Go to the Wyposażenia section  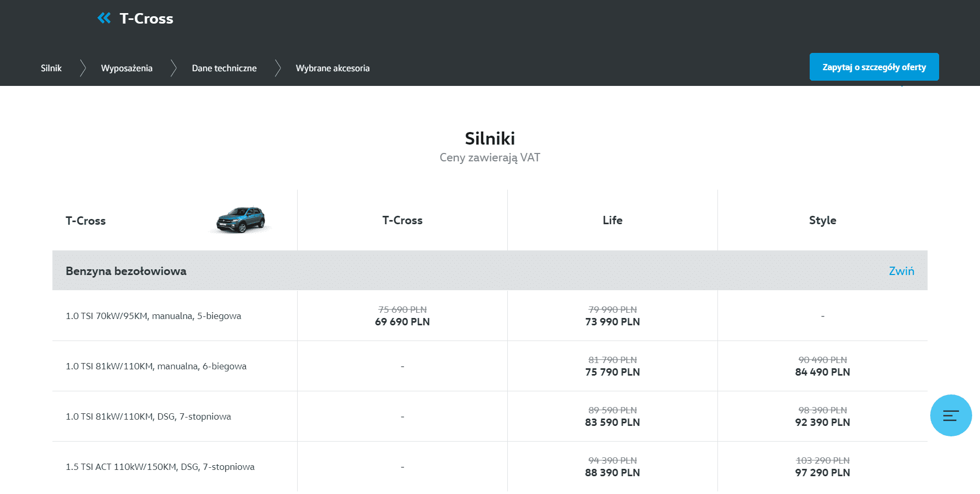click(x=127, y=68)
